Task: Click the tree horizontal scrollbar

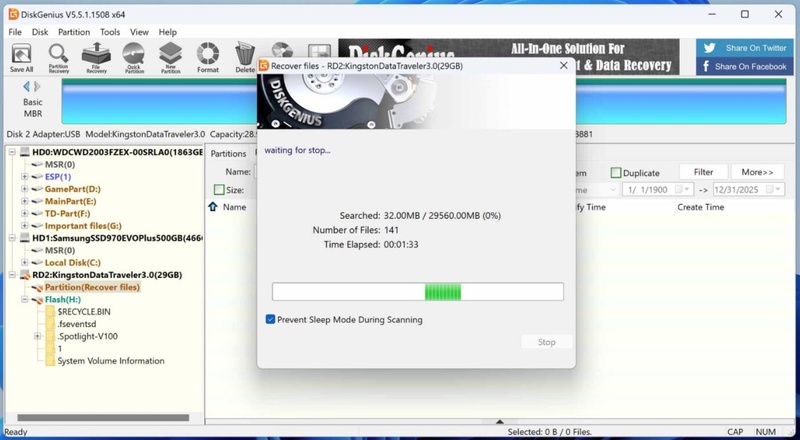Action: (103, 418)
